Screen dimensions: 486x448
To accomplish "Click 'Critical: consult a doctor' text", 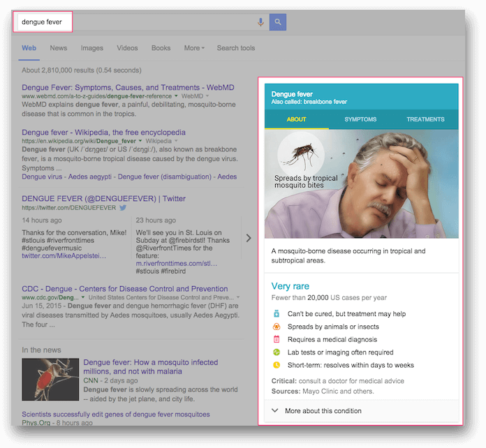I will 337,381.
